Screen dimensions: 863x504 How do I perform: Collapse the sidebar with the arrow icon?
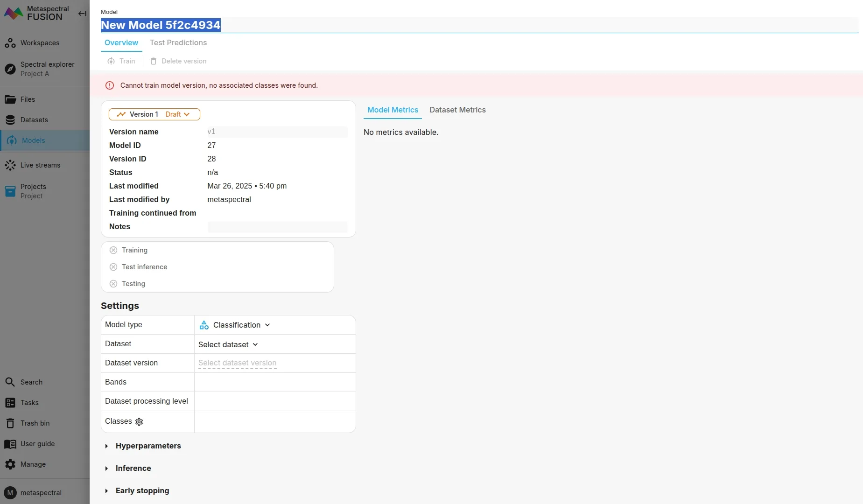[82, 14]
